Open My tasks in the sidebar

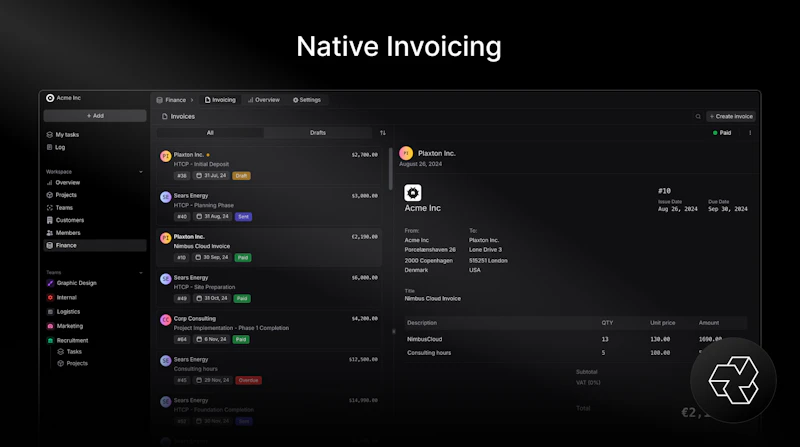(67, 135)
